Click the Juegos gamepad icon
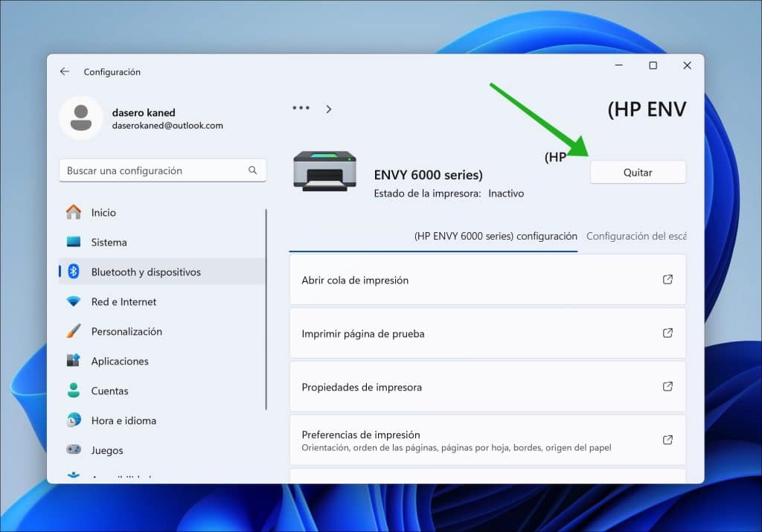The image size is (762, 532). (74, 450)
